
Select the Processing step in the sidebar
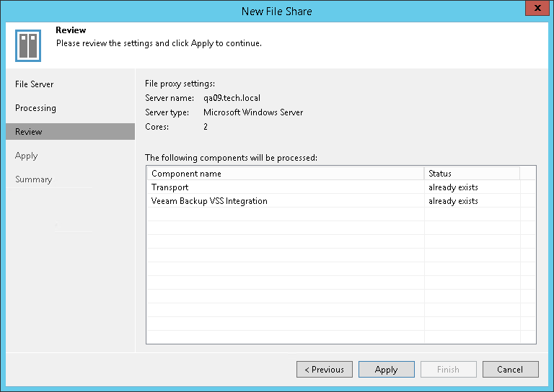coord(35,108)
